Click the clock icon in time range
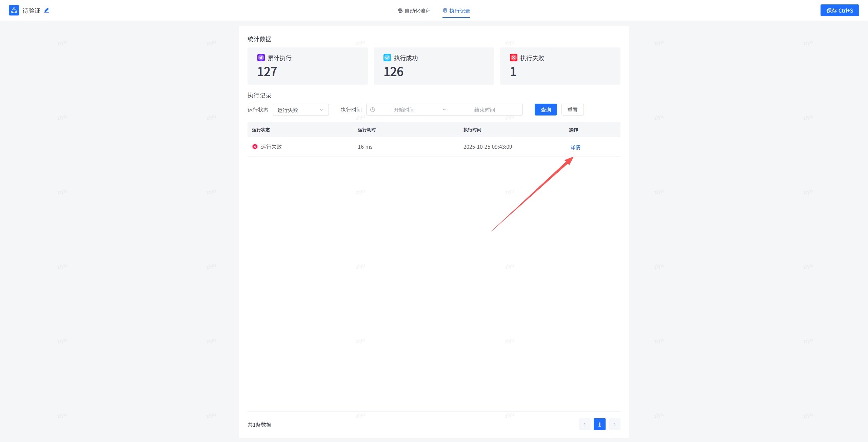This screenshot has width=868, height=442. coord(373,110)
